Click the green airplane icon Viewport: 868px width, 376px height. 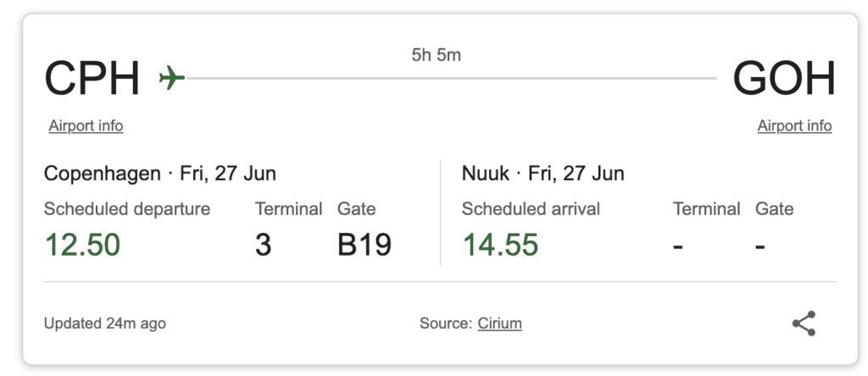point(172,79)
